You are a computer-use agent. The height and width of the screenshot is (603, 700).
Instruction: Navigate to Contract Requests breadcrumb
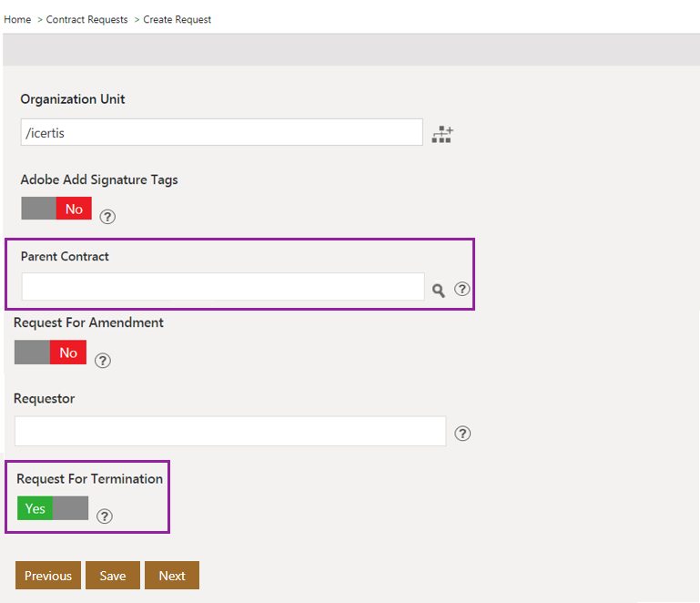point(86,19)
